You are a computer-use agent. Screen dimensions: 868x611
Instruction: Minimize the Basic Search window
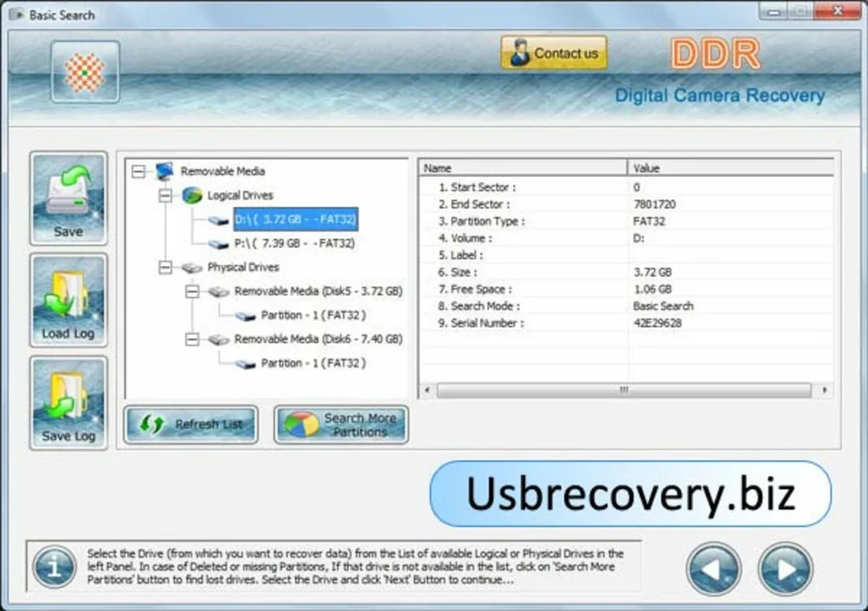click(774, 11)
